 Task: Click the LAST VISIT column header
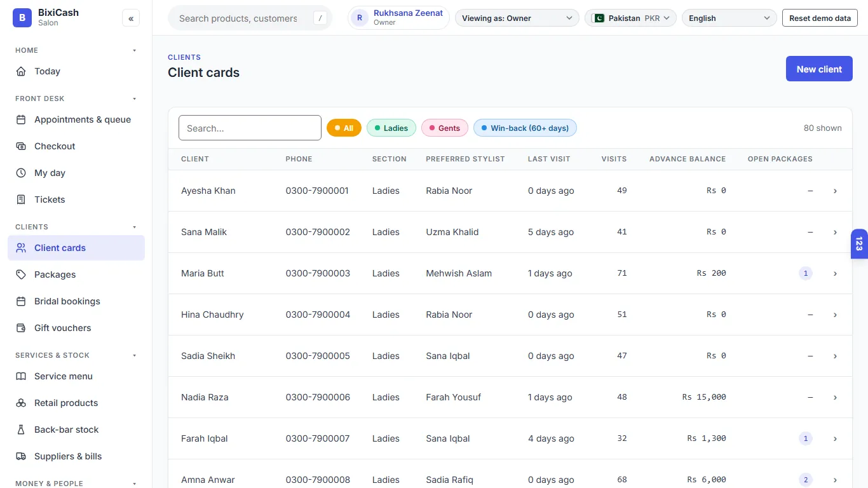click(x=549, y=159)
